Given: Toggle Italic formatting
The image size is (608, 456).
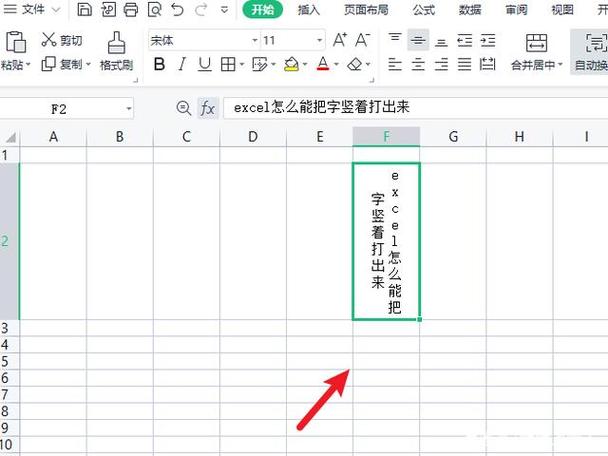Looking at the screenshot, I should point(182,64).
